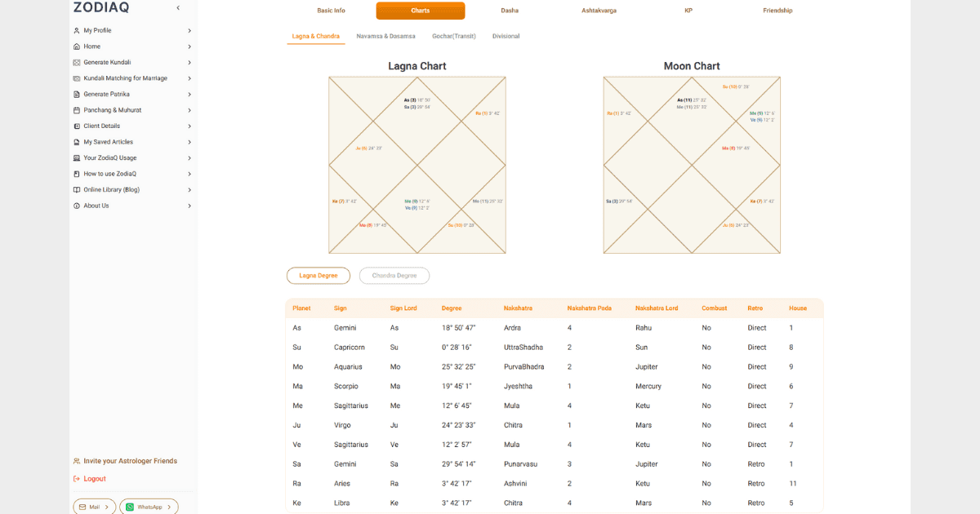Click the ZODIAQ logo

(x=101, y=8)
